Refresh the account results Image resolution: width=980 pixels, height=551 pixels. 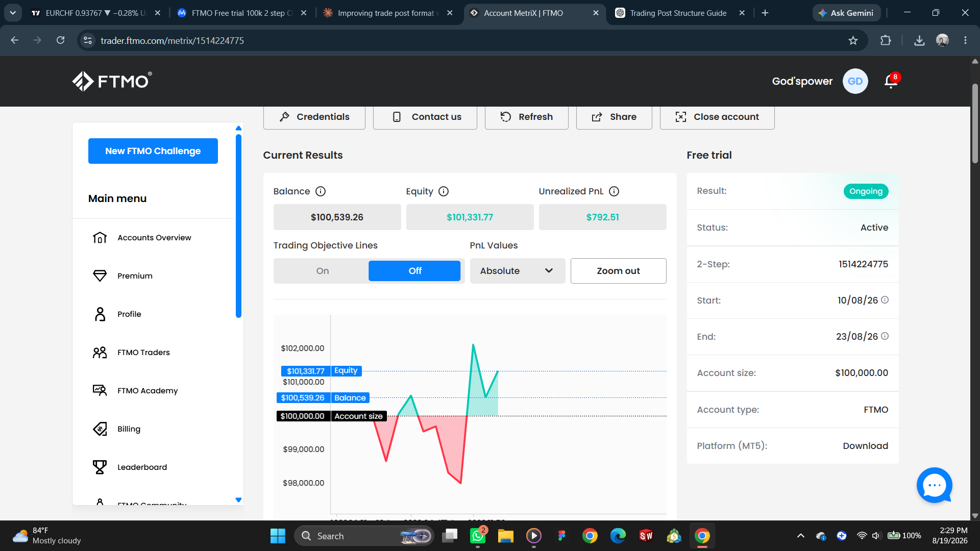click(x=527, y=117)
